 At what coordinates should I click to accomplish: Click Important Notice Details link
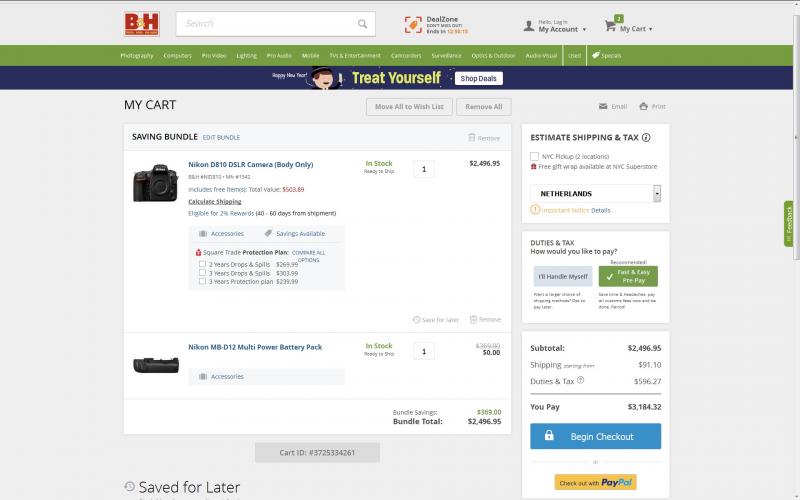[601, 210]
